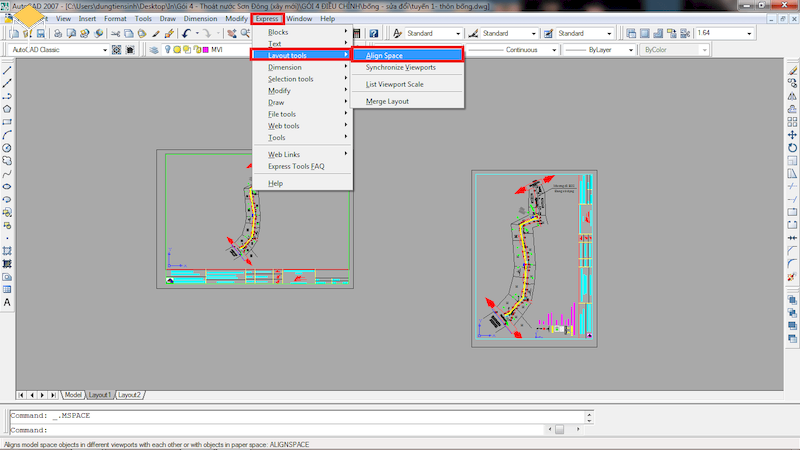Open Web Links submenu
This screenshot has width=800, height=450.
[303, 154]
